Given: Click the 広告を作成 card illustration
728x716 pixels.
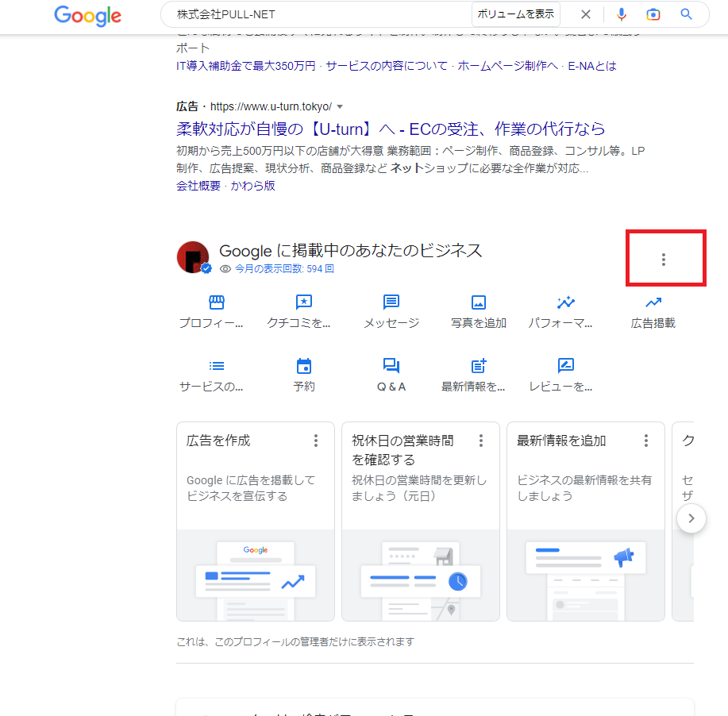Looking at the screenshot, I should 256,575.
